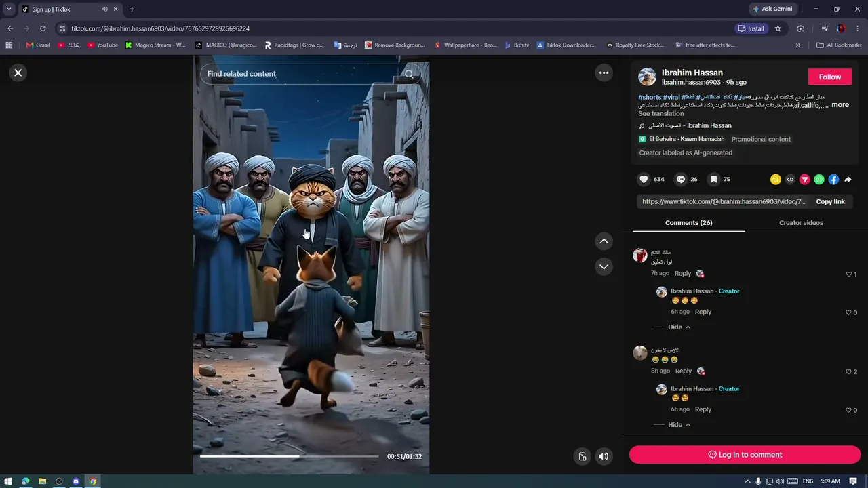Click Log in to comment

click(745, 455)
